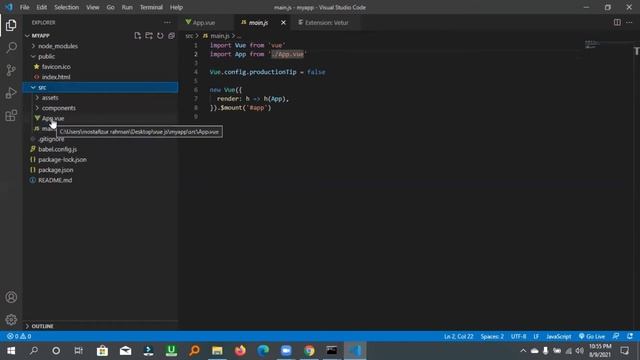Open the Accounts menu icon
This screenshot has height=360, width=640.
coord(11,297)
